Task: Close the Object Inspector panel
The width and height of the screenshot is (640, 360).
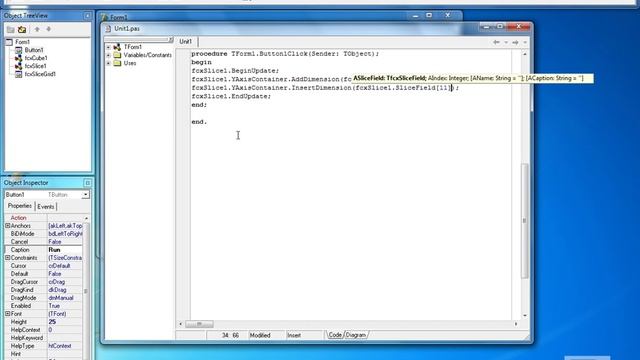Action: tap(87, 183)
